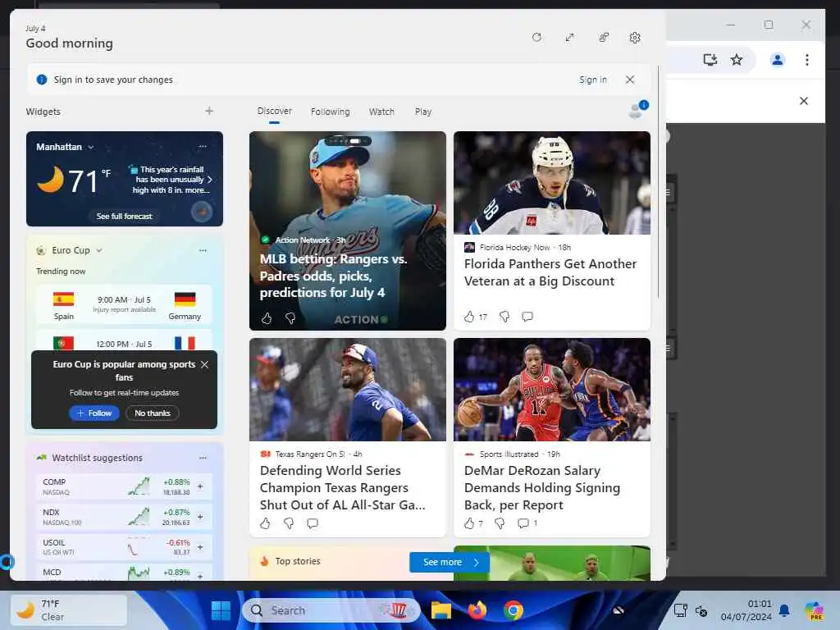The image size is (840, 630).
Task: Dislike the Texas Rangers World Series article
Action: (289, 523)
